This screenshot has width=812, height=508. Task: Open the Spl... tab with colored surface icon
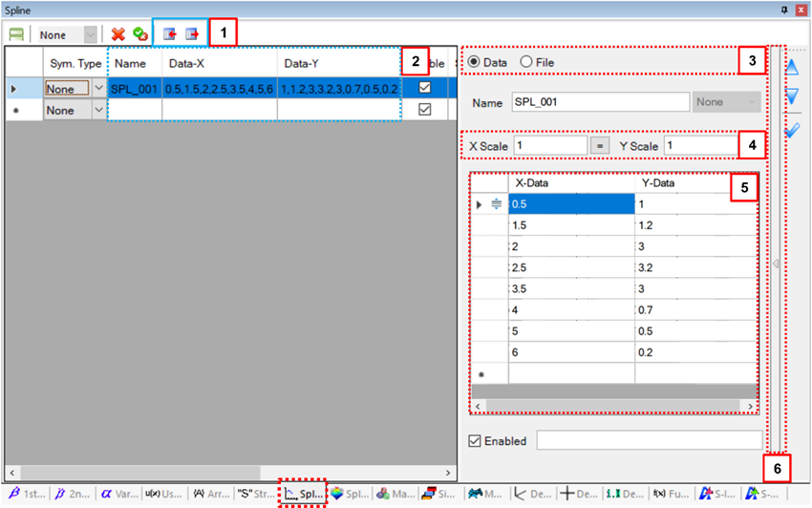tap(350, 494)
